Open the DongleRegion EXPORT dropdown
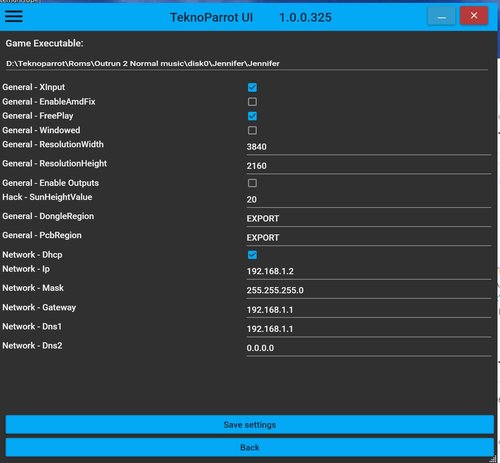 369,219
